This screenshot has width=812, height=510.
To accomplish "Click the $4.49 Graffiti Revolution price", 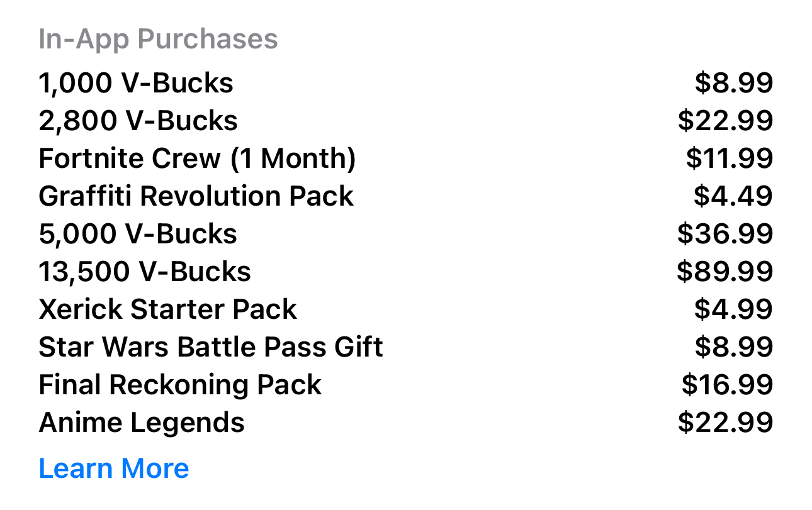I will tap(733, 196).
